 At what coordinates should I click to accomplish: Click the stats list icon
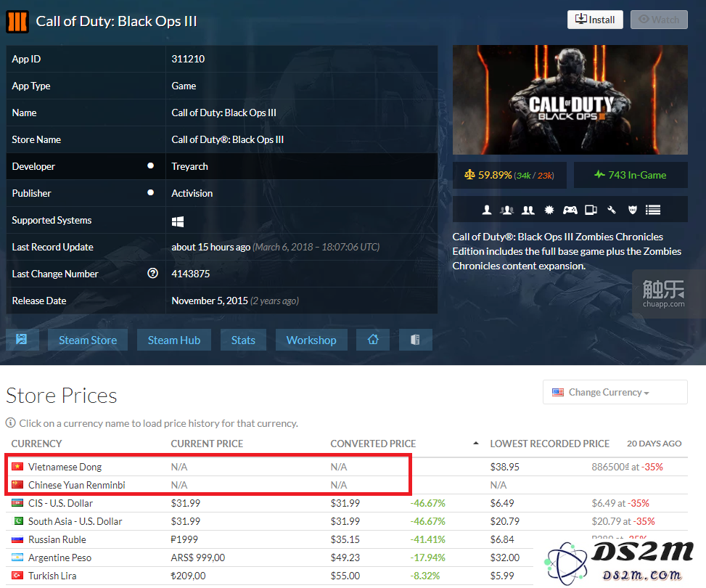pos(653,210)
